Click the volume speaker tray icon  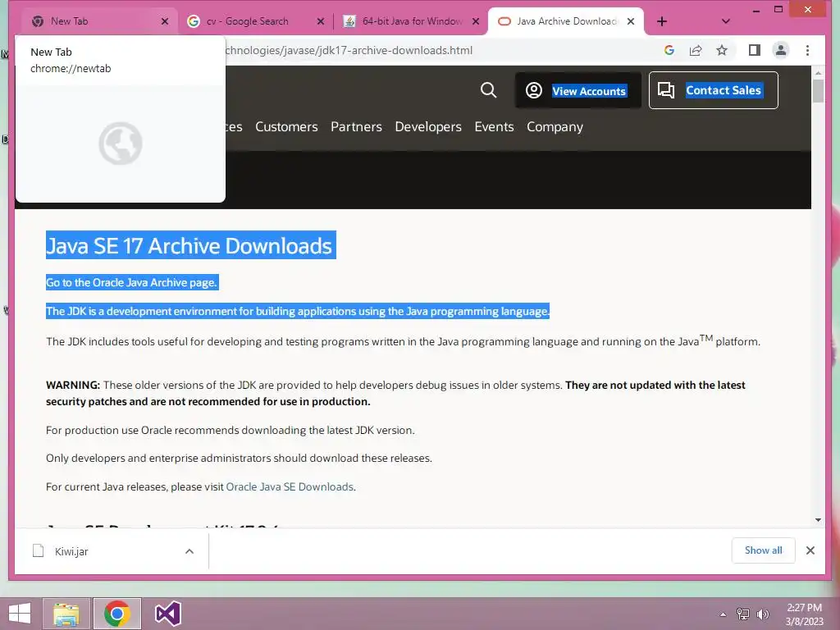(x=762, y=614)
